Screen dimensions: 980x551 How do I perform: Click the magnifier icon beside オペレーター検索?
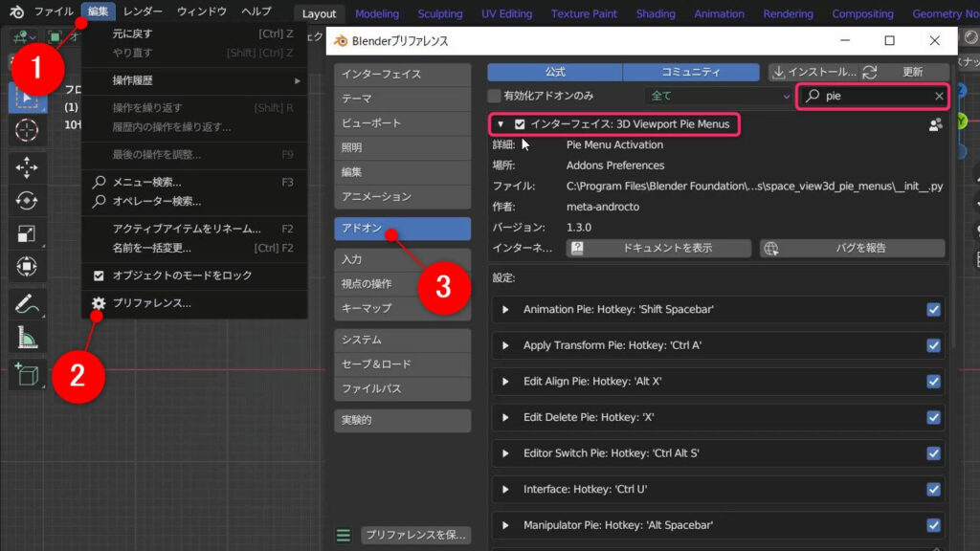pyautogui.click(x=99, y=201)
